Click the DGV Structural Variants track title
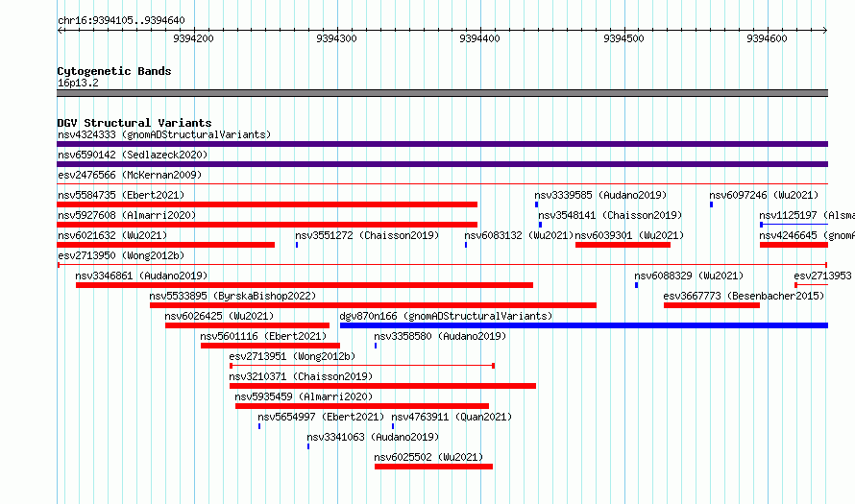This screenshot has width=855, height=504. (134, 123)
